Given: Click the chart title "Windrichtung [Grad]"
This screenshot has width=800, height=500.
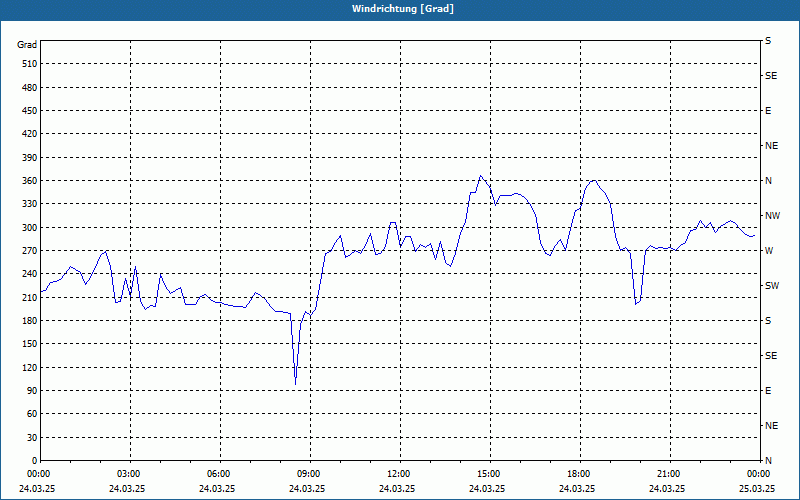Looking at the screenshot, I should (403, 9).
